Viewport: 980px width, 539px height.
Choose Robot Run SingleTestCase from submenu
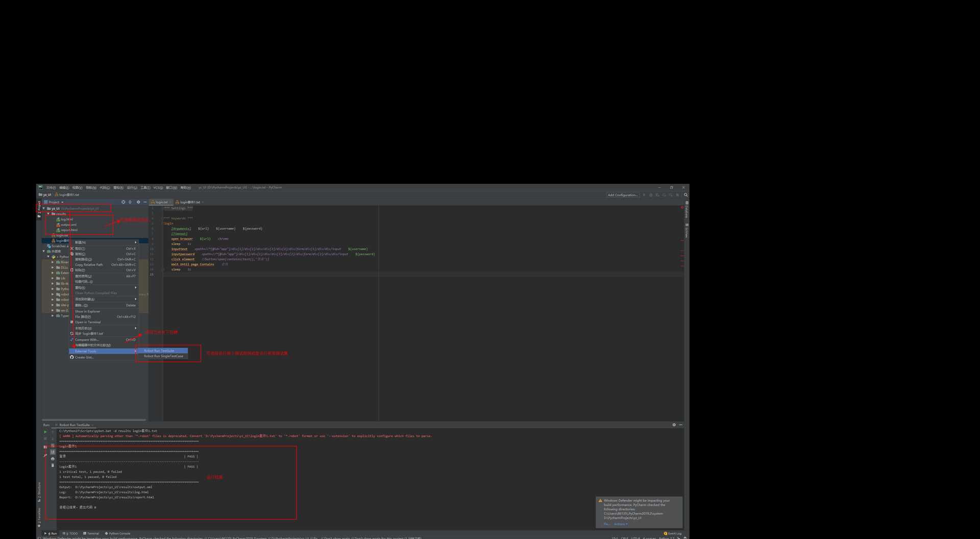(162, 356)
